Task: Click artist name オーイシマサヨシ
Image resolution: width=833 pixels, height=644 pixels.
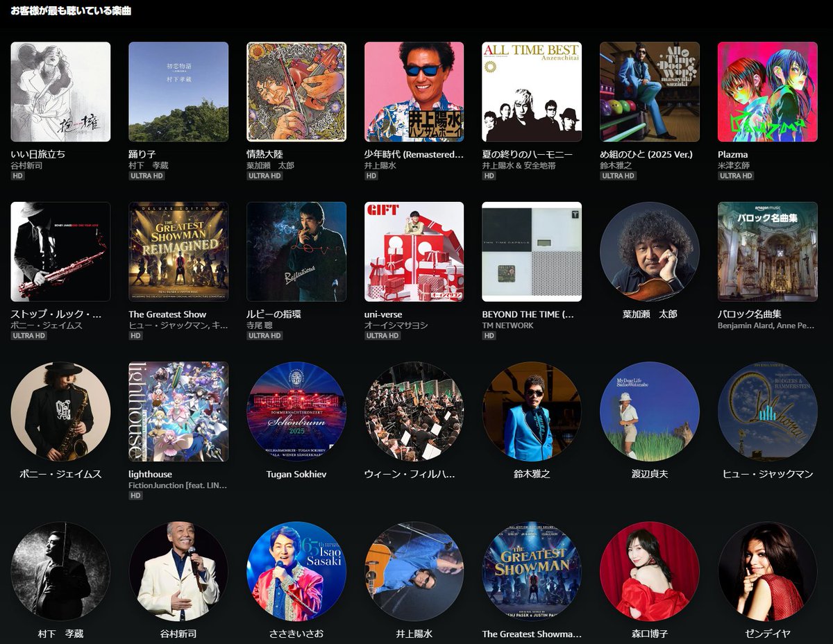Action: (396, 325)
